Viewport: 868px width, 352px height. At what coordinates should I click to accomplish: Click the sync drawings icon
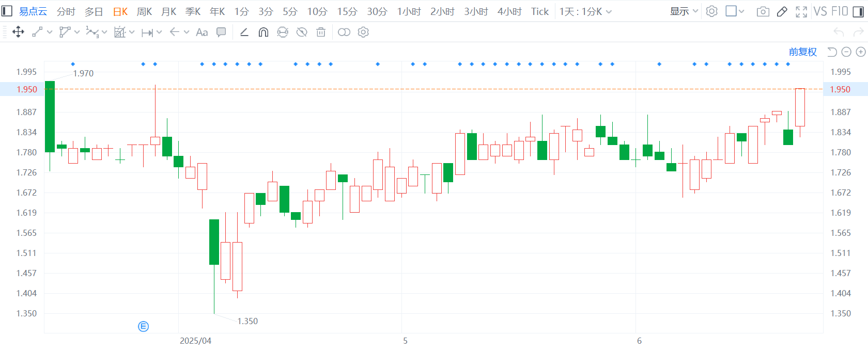pos(283,33)
